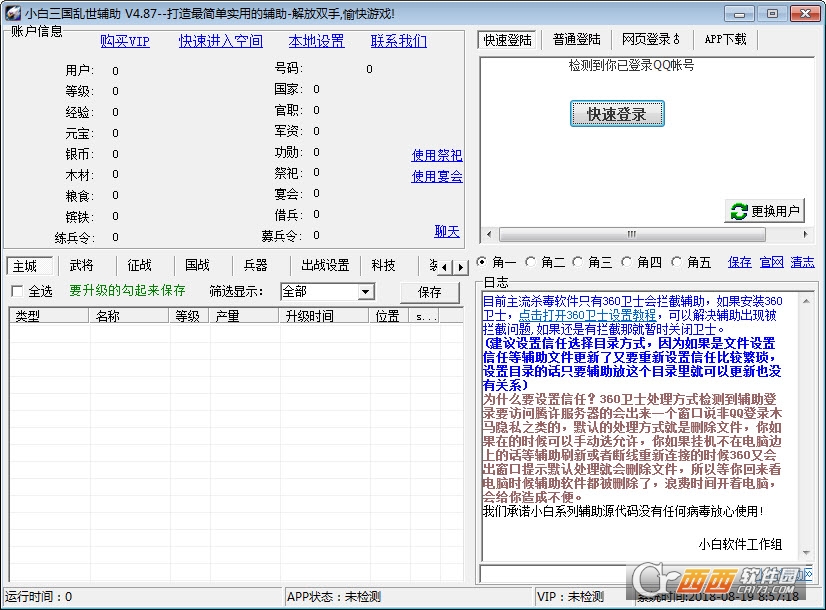The image size is (826, 610).
Task: Open the 征战 tab
Action: (140, 265)
